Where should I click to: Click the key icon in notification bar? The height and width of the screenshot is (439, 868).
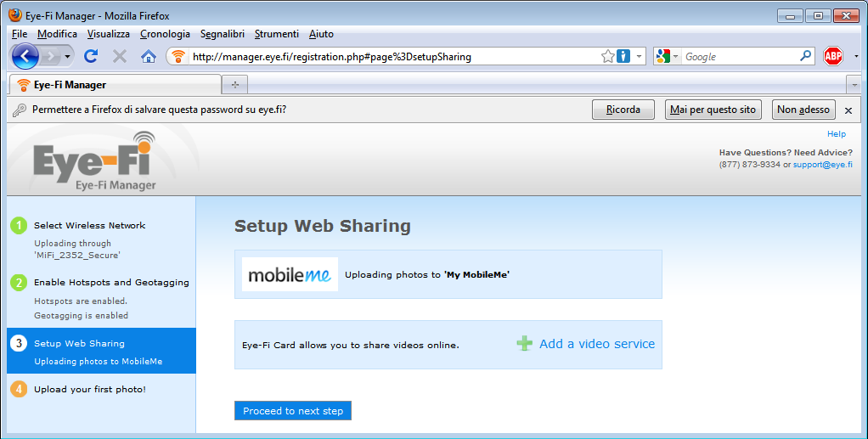pos(20,110)
